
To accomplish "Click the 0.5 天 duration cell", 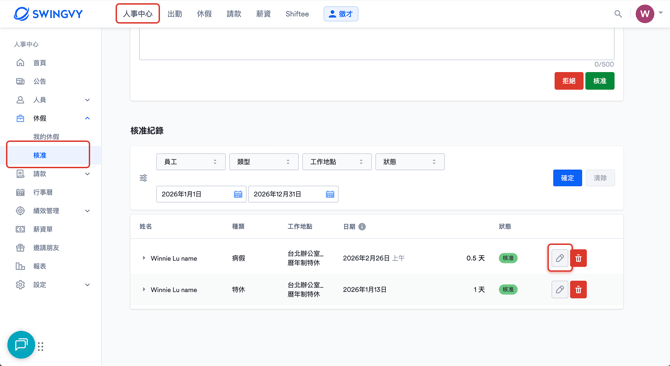I will (476, 258).
